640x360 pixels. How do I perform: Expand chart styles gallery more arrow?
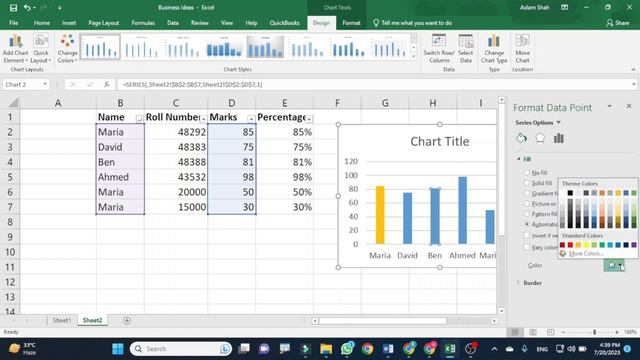tap(413, 57)
